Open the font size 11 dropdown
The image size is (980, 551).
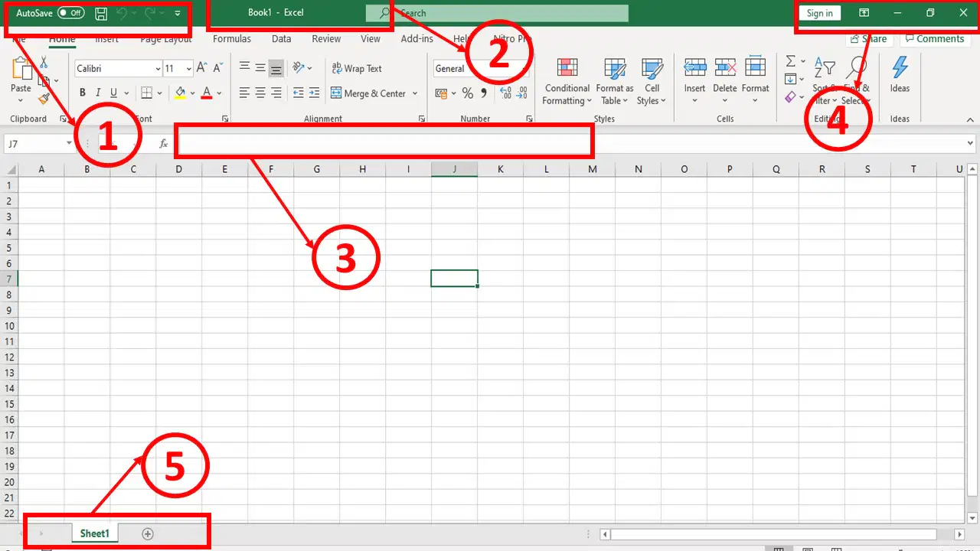[x=188, y=69]
